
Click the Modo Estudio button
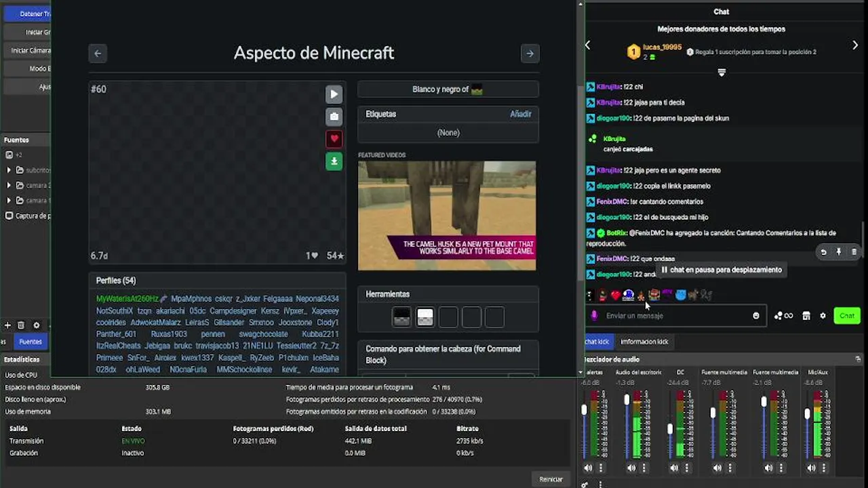[27, 68]
